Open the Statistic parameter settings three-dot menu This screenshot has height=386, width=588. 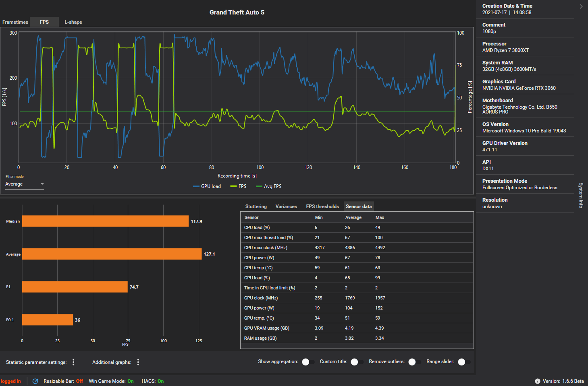click(73, 362)
